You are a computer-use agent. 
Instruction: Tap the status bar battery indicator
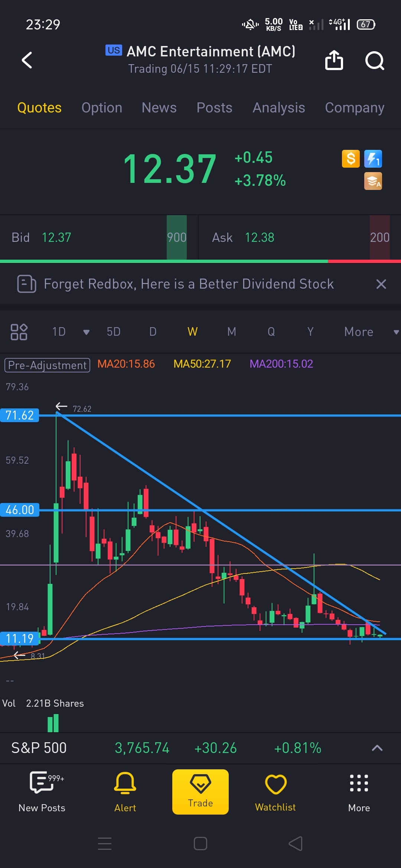366,24
